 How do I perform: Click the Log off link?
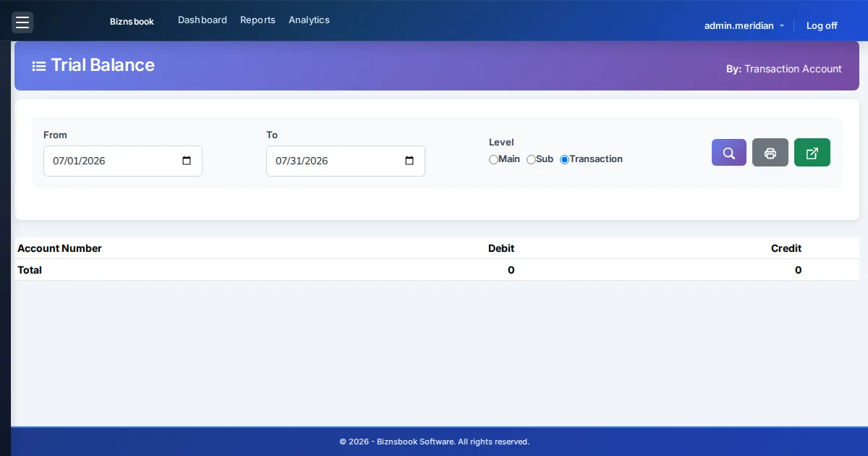822,25
